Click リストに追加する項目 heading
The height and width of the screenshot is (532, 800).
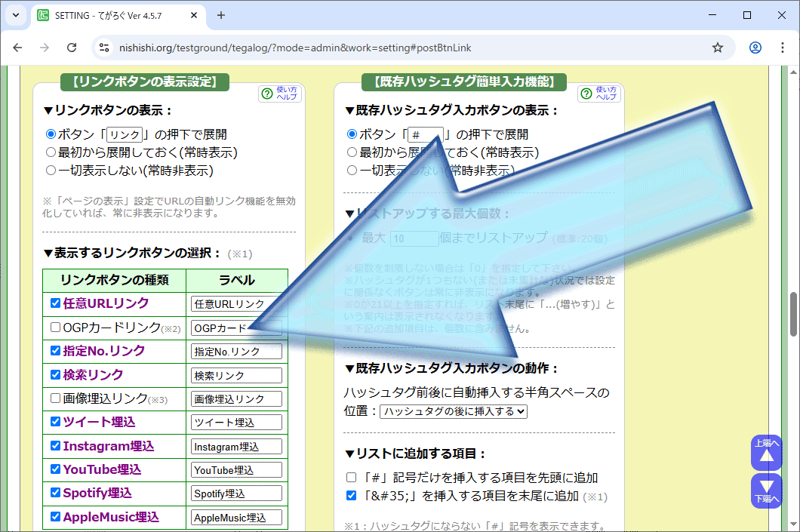click(416, 454)
